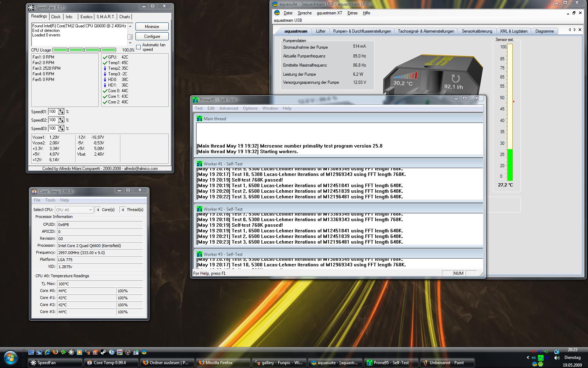Click the Minimize button in SpeedFan
The width and height of the screenshot is (588, 368).
tap(152, 27)
